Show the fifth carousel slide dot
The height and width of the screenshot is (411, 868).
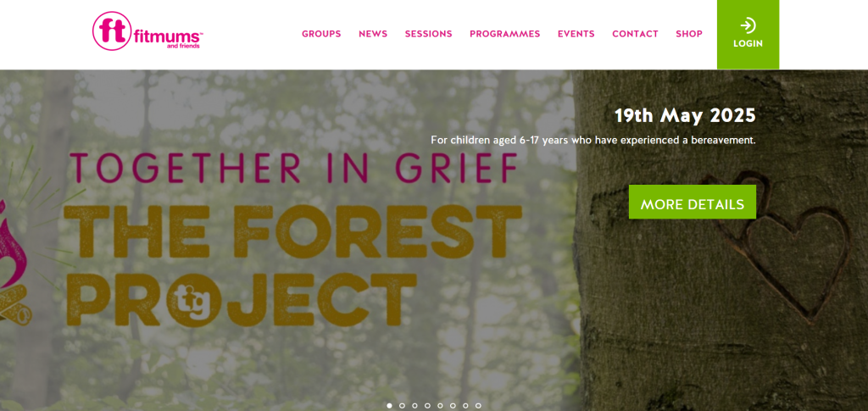[440, 405]
